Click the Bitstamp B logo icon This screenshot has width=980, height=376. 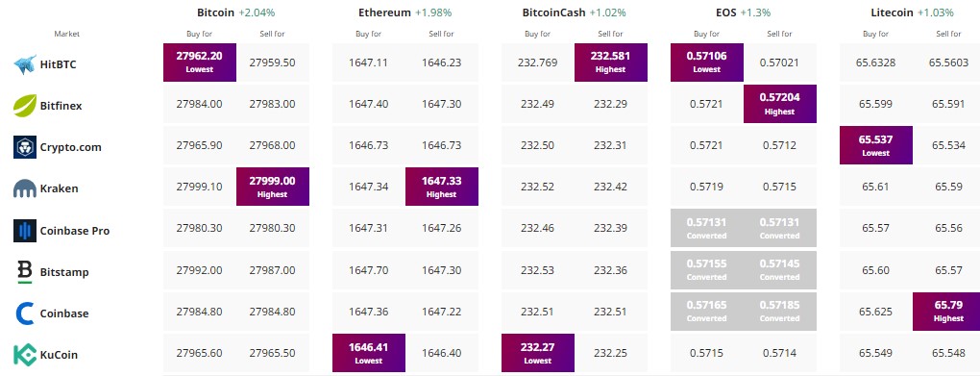[25, 272]
